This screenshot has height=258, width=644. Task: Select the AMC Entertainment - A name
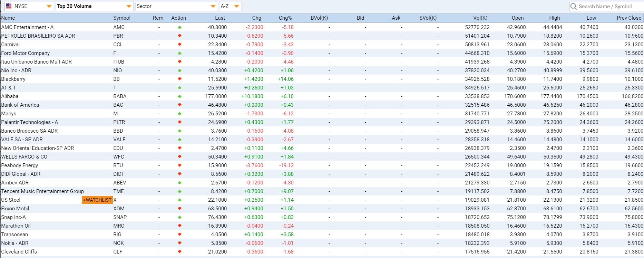[x=27, y=27]
